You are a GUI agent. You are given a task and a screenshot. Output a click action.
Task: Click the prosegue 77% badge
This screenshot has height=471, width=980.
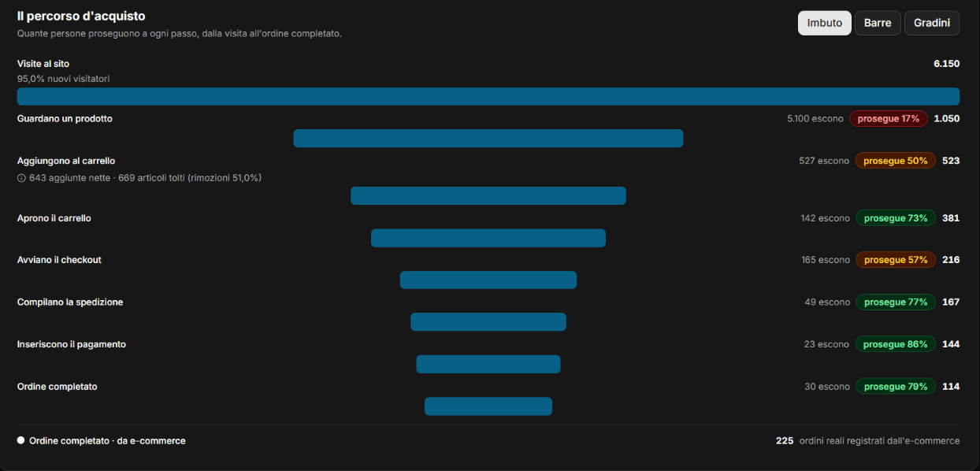(x=895, y=302)
